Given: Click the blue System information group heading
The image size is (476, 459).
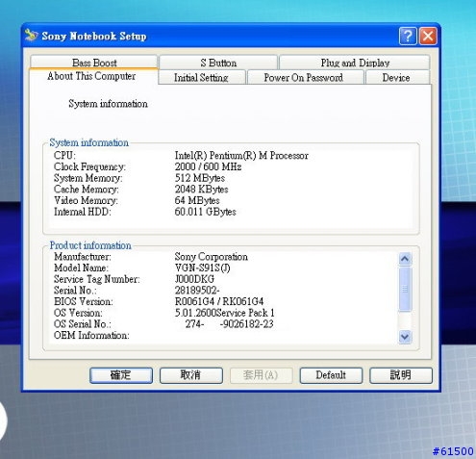Looking at the screenshot, I should (89, 142).
